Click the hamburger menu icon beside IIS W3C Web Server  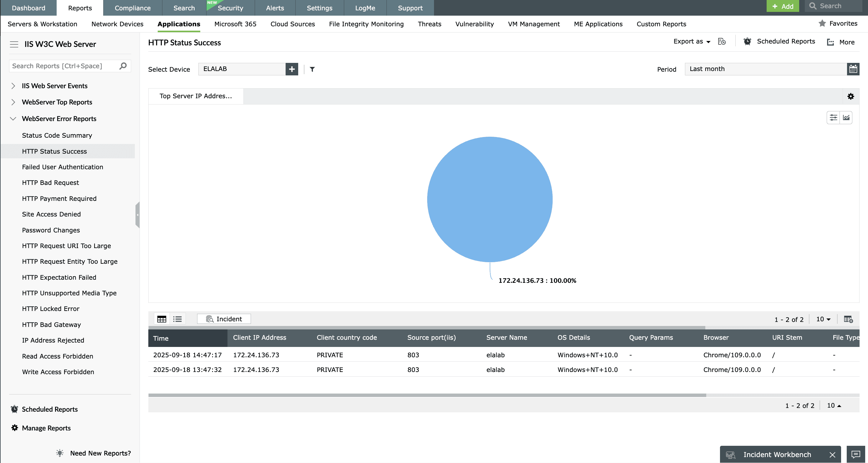click(14, 44)
